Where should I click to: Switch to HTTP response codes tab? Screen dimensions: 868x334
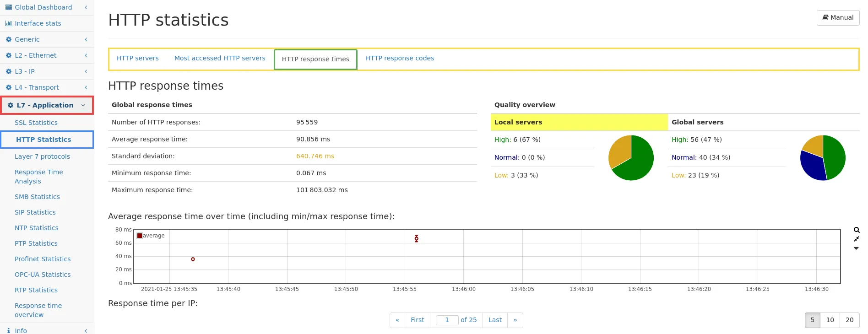(400, 58)
